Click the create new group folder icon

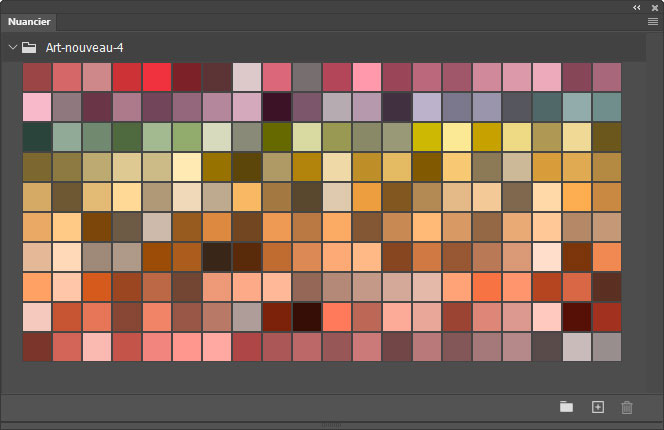point(566,407)
